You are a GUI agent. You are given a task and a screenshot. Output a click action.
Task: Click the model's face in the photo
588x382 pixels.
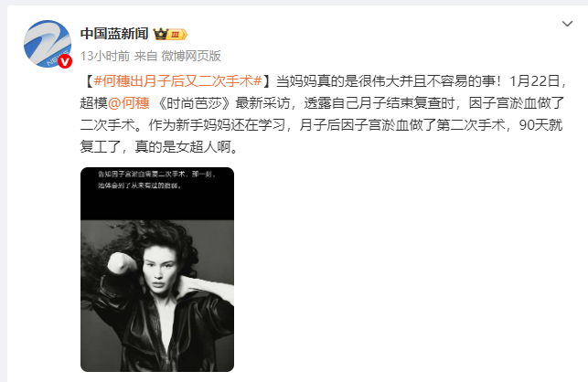161,271
